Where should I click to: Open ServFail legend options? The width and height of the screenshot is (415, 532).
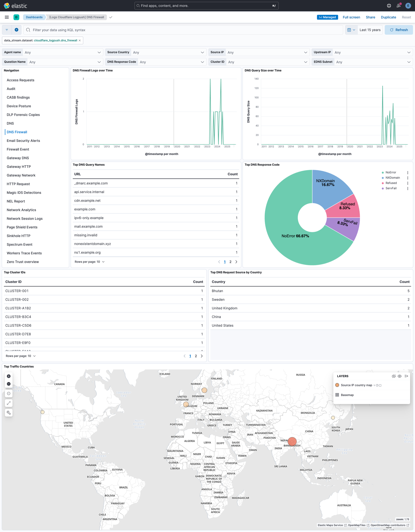(x=408, y=188)
